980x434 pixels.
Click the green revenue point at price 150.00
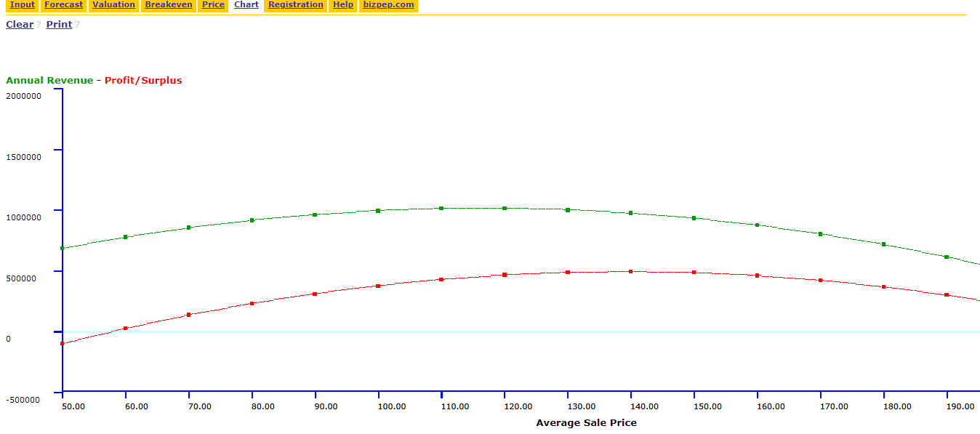694,218
